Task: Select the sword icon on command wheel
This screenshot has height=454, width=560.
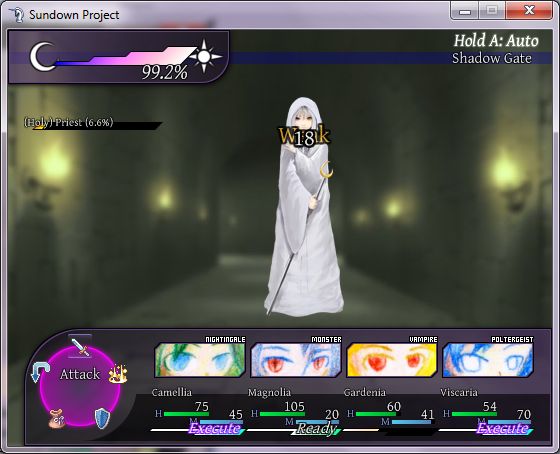Action: (80, 346)
